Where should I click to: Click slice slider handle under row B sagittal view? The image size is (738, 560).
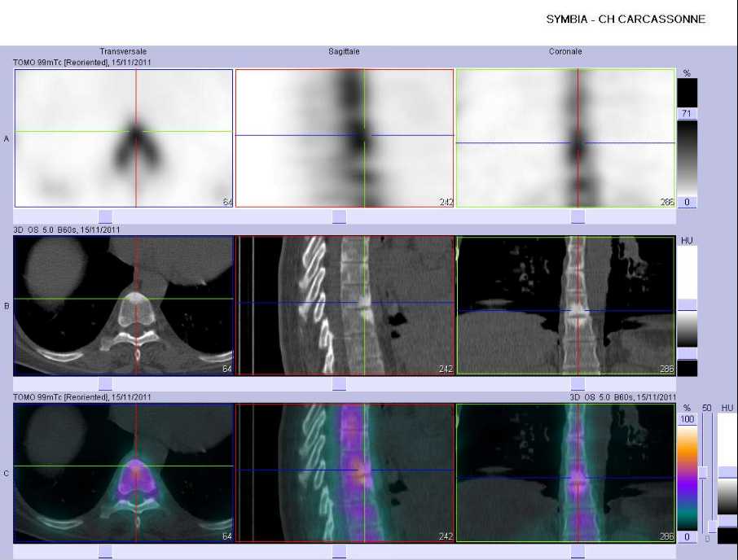(340, 383)
